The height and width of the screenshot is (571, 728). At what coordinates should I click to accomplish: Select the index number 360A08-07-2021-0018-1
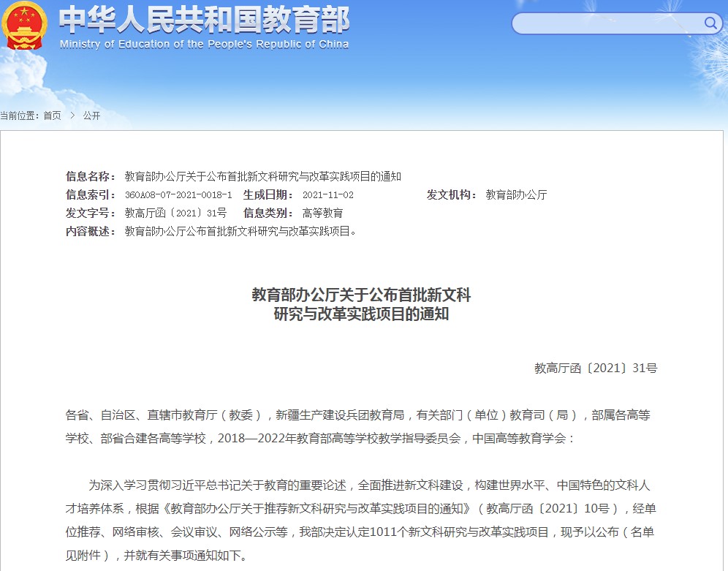click(x=178, y=195)
